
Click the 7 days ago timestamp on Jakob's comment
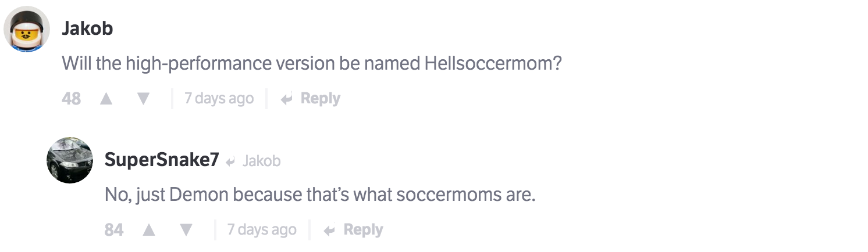219,99
